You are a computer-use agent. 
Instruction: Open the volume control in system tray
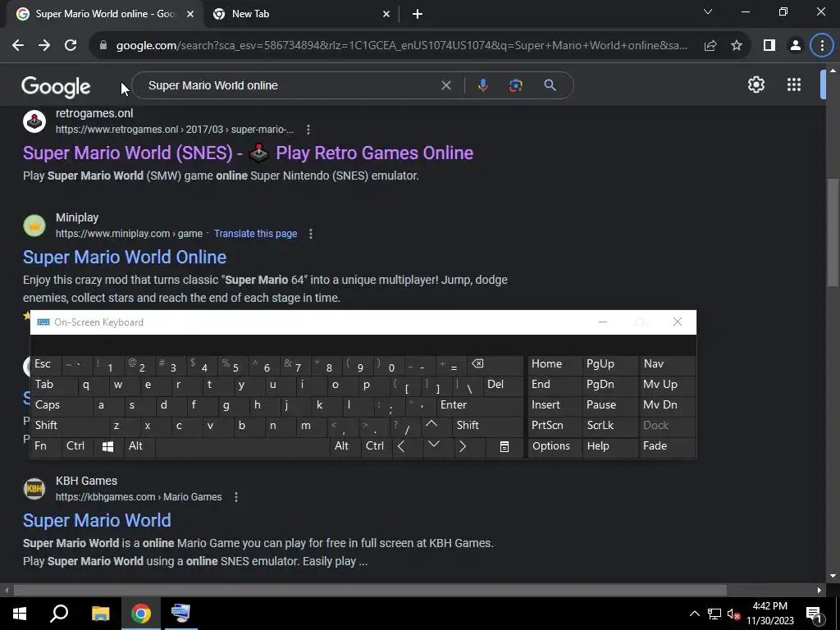click(734, 614)
